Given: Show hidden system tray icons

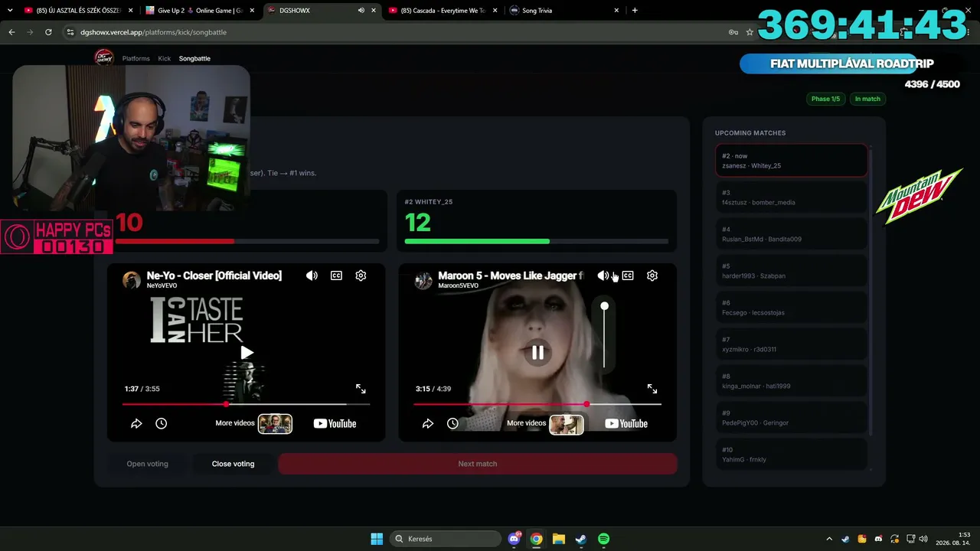Looking at the screenshot, I should coord(829,539).
